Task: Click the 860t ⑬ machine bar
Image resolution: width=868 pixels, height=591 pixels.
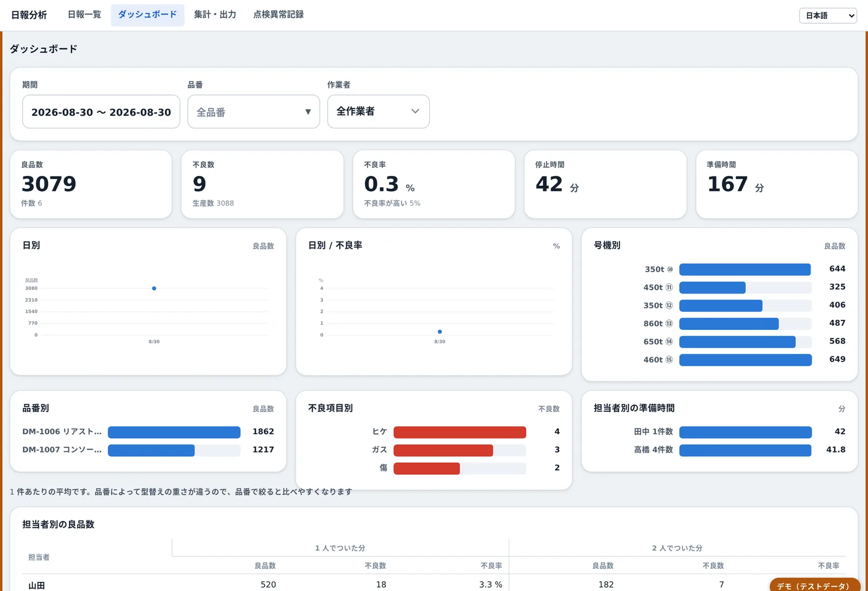Action: point(729,323)
